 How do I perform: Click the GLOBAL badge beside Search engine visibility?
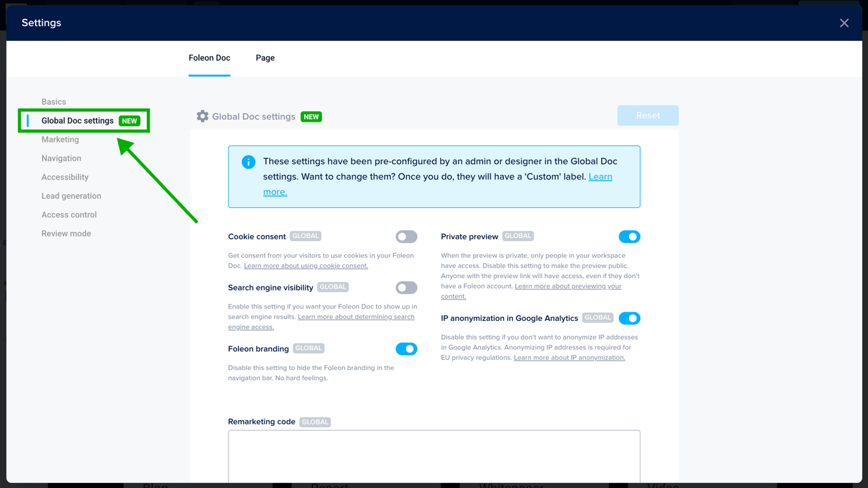click(x=333, y=287)
